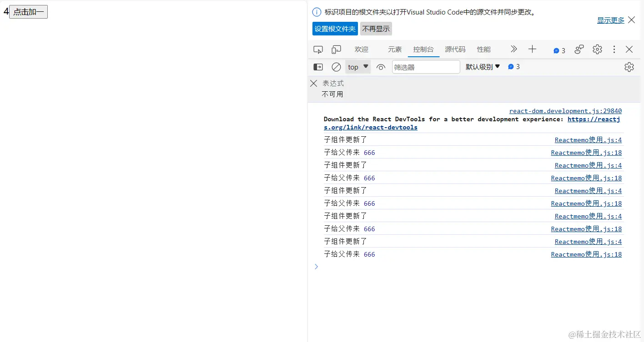Viewport: 644px width, 342px height.
Task: Open the 显示更多 link
Action: tap(611, 20)
